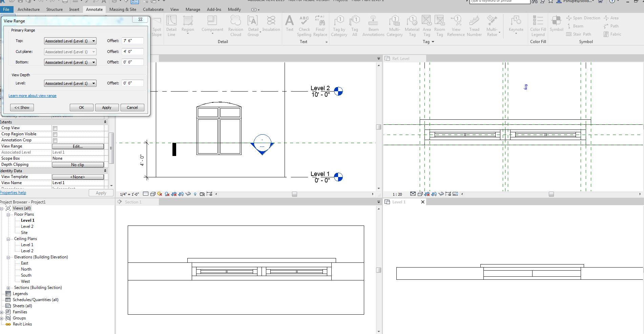Open the Manage ribbon tab

[192, 9]
